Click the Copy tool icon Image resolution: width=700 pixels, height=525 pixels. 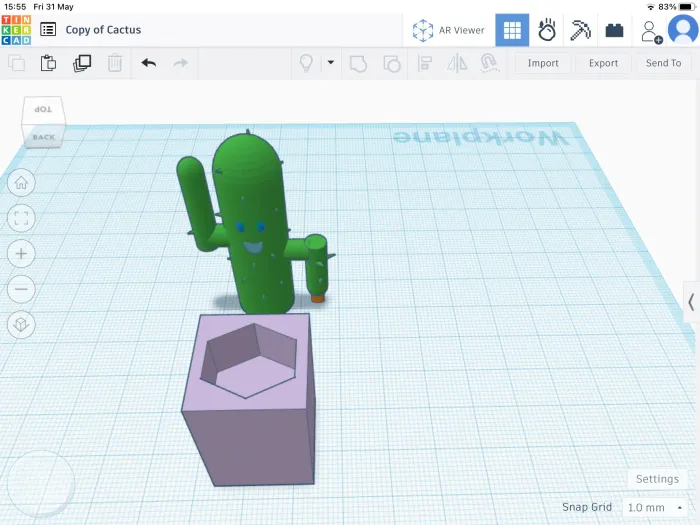click(17, 63)
